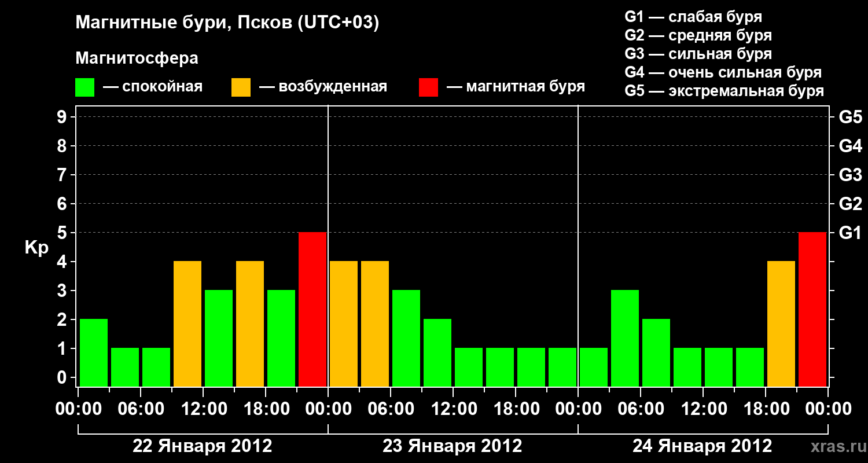This screenshot has height=463, width=868.
Task: Click the green Kp 3 bar on 23 January
Action: tap(406, 338)
